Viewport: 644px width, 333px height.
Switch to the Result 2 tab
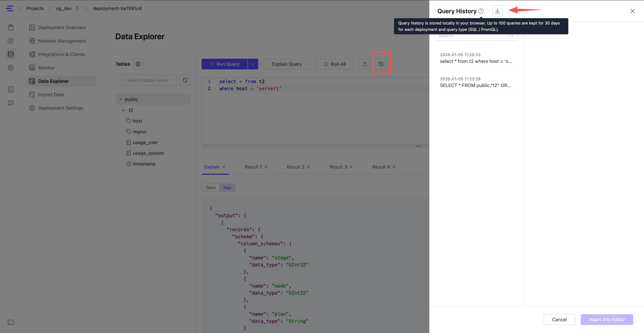point(296,167)
